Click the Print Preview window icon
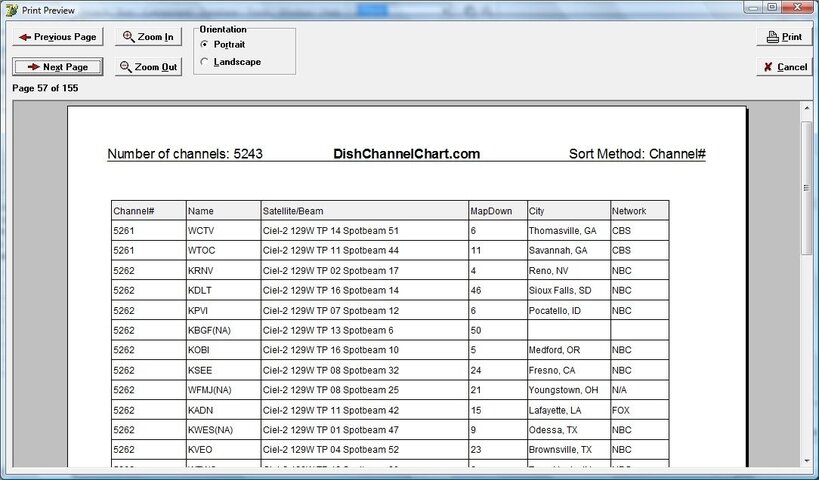The image size is (819, 480). point(11,10)
